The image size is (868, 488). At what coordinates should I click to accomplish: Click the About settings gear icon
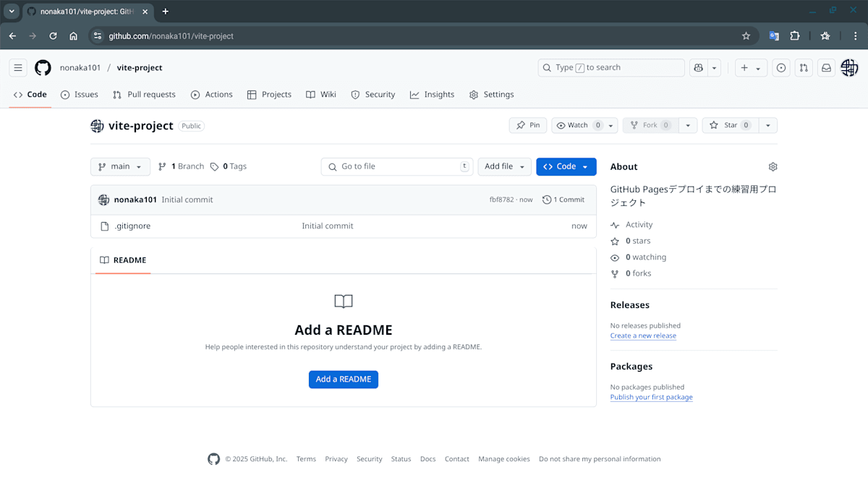click(x=773, y=167)
